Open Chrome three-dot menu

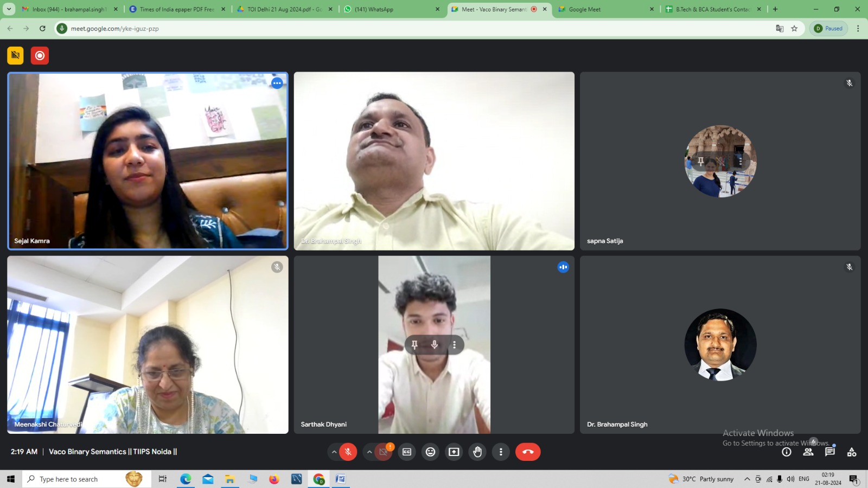click(858, 28)
